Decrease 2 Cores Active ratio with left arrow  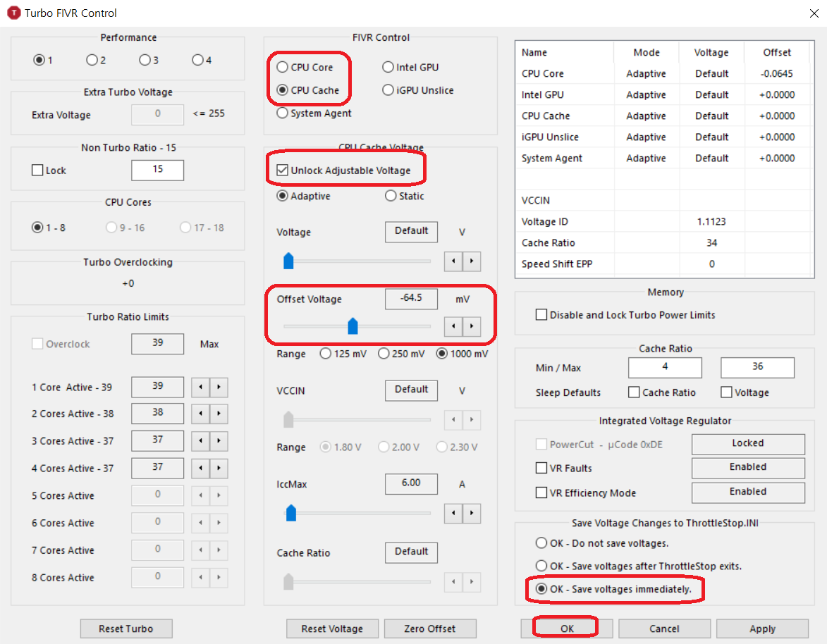click(x=200, y=414)
